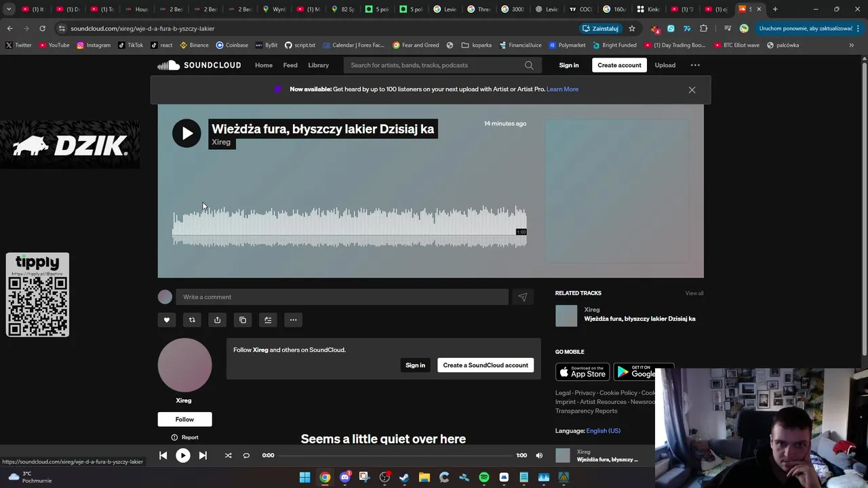868x488 pixels.
Task: Go back in browser history
Action: click(9, 28)
